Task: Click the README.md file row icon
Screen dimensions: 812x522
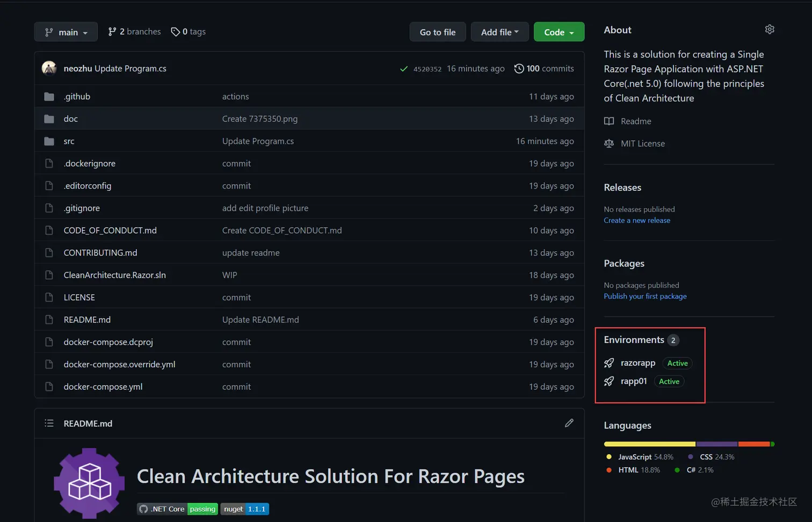Action: point(49,320)
